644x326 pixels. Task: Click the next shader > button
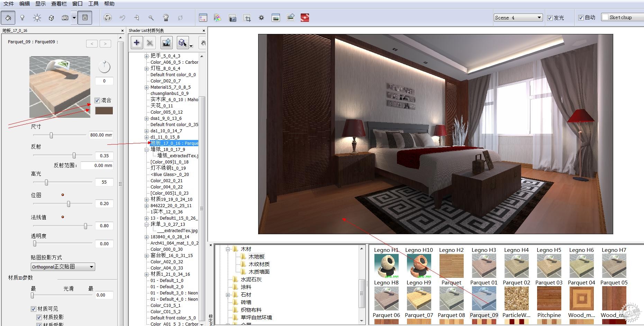click(x=106, y=44)
